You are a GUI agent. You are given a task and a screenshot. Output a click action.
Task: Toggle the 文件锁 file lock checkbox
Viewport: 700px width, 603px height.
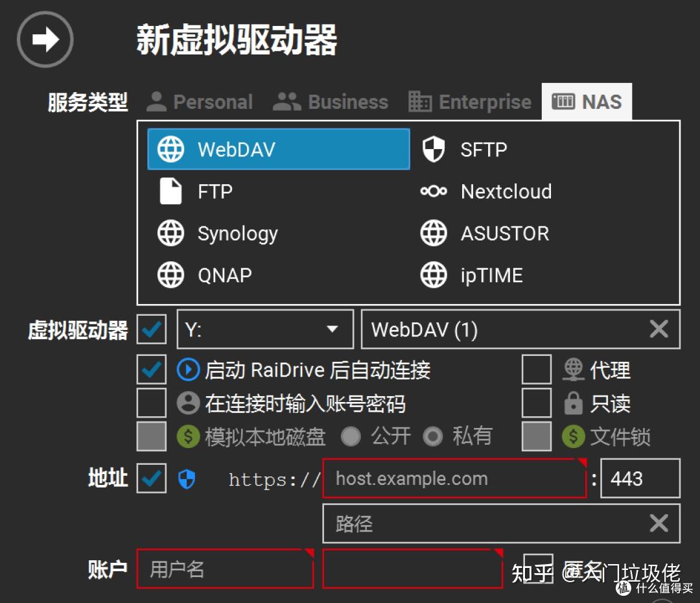[537, 436]
